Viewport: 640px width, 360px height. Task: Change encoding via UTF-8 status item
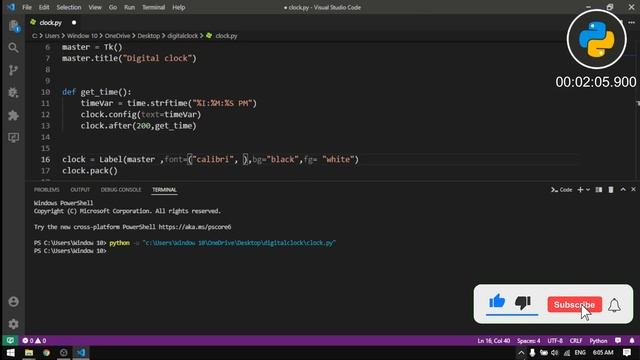(x=555, y=341)
